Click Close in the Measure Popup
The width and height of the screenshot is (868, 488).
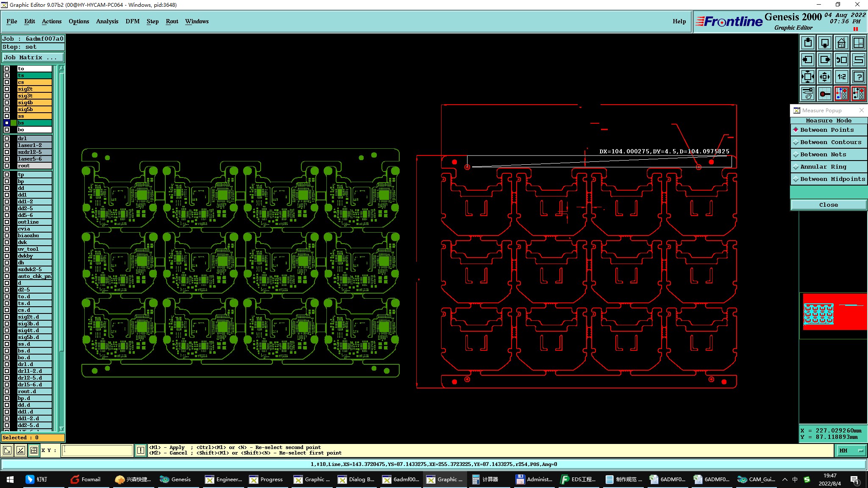pos(828,205)
